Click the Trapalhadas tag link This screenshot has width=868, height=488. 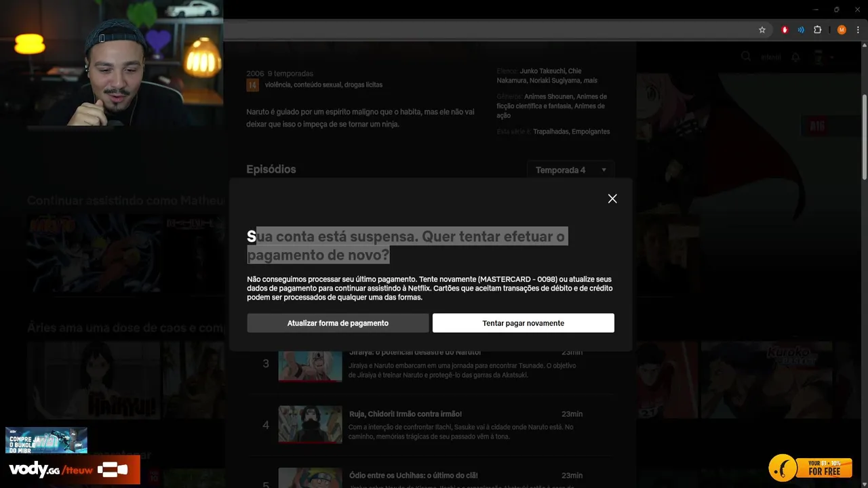pos(551,131)
